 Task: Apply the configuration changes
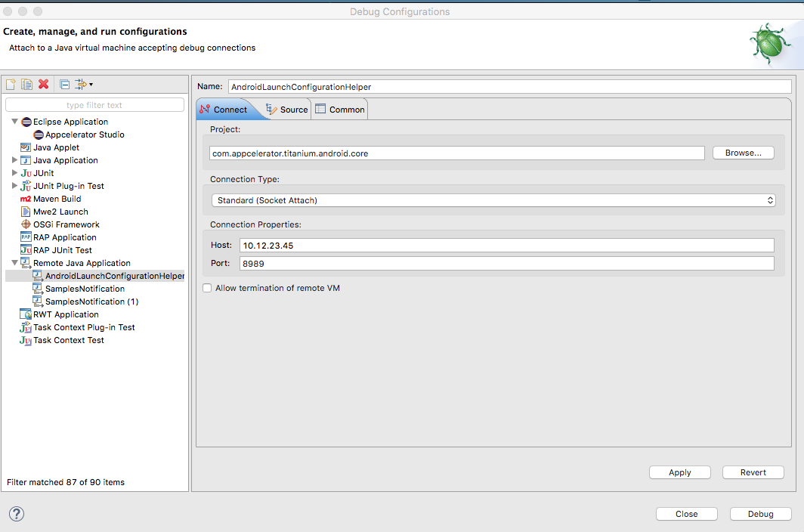[679, 472]
